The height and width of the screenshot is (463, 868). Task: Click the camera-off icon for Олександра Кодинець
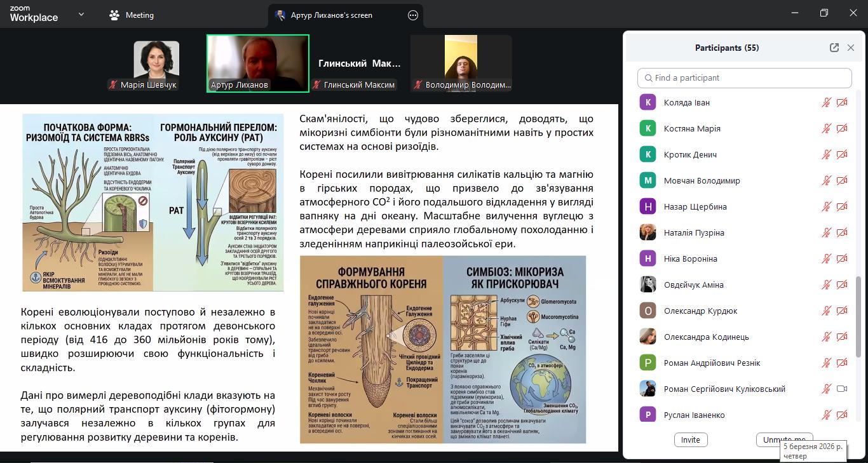tap(842, 337)
